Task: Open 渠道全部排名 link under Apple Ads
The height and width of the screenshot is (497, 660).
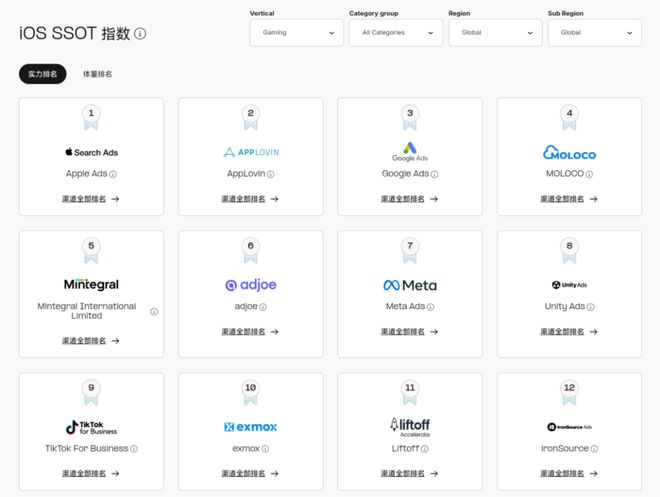Action: 90,199
